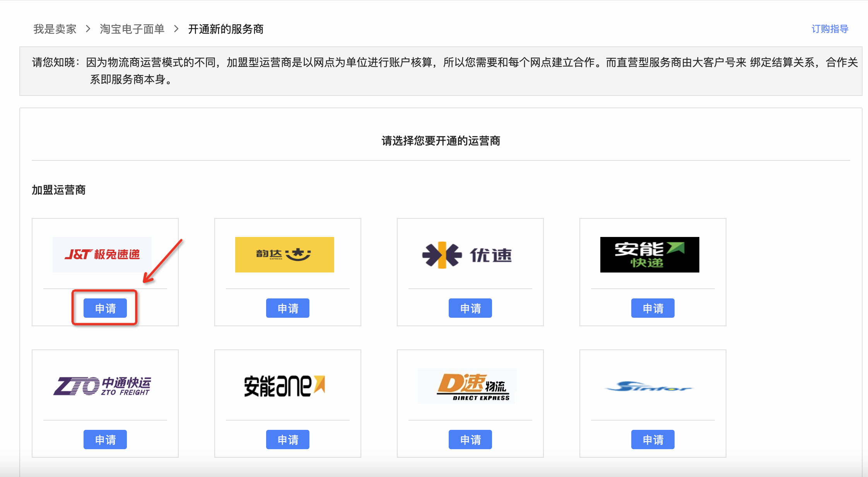Click the ZTO 中通快运 logo
The image size is (868, 477).
pos(102,386)
